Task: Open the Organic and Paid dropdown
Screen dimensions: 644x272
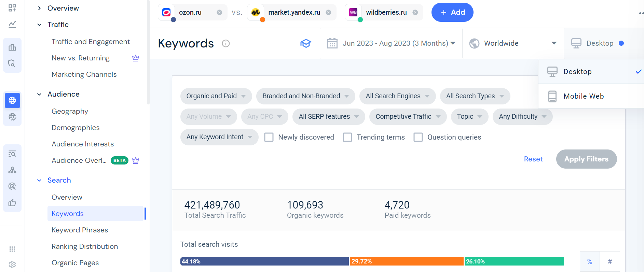Action: pos(216,96)
